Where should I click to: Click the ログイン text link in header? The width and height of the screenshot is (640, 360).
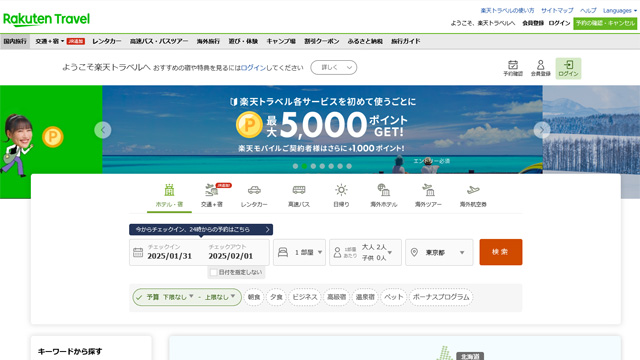pyautogui.click(x=559, y=23)
